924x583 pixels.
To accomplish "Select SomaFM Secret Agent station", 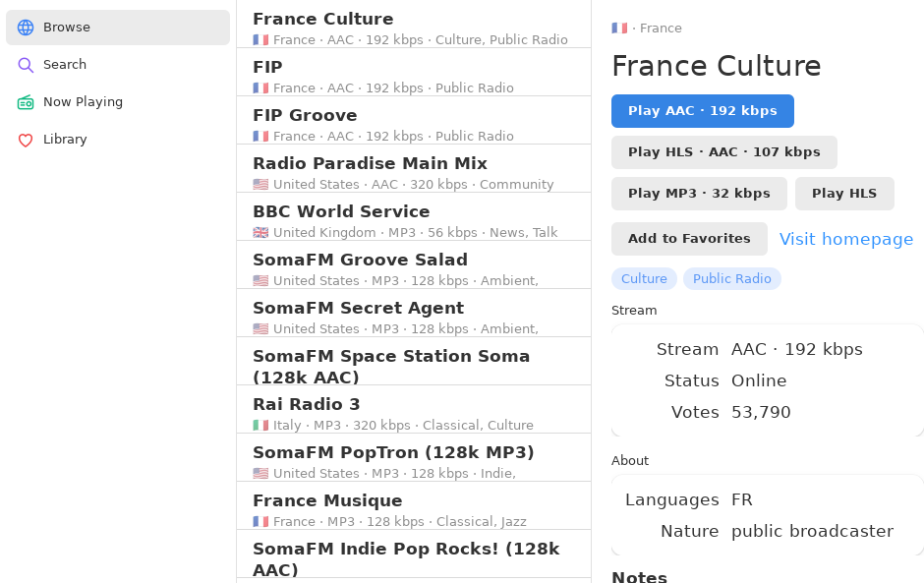I will (x=414, y=313).
